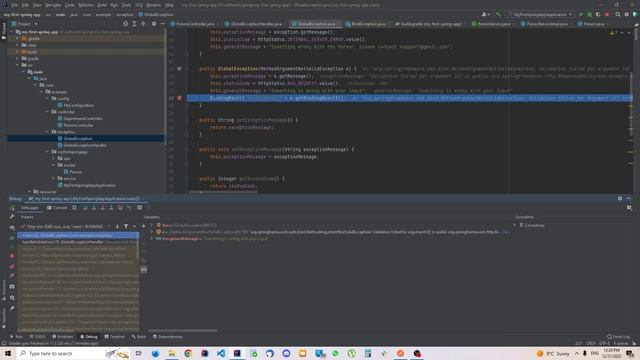Click Windows search box on taskbar
This screenshot has width=640, height=360.
[x=73, y=353]
